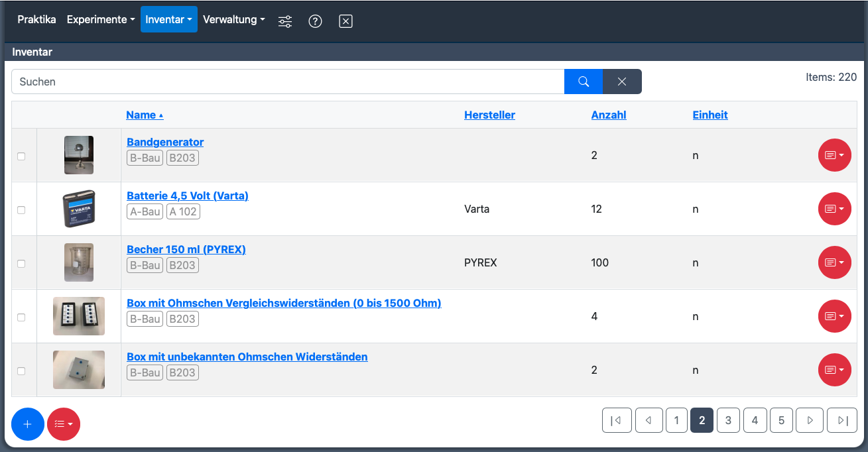This screenshot has height=452, width=868.
Task: Expand the red bulk actions list button
Action: click(64, 424)
